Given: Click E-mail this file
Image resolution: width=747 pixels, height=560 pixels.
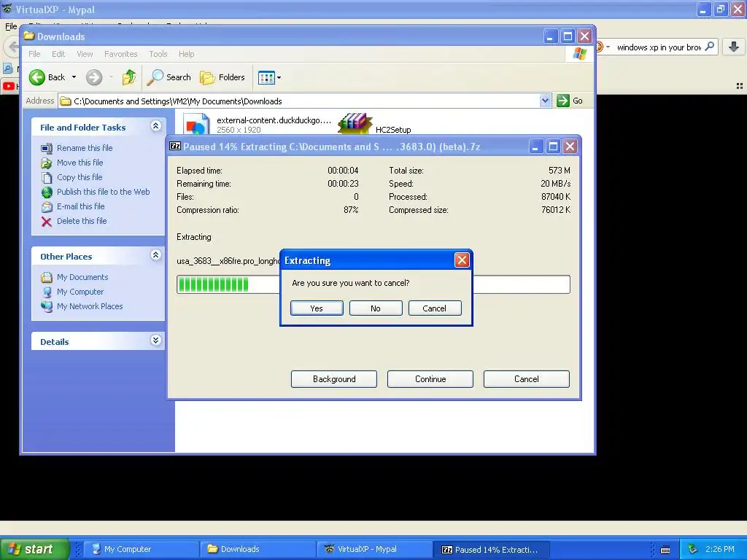Looking at the screenshot, I should coord(80,206).
